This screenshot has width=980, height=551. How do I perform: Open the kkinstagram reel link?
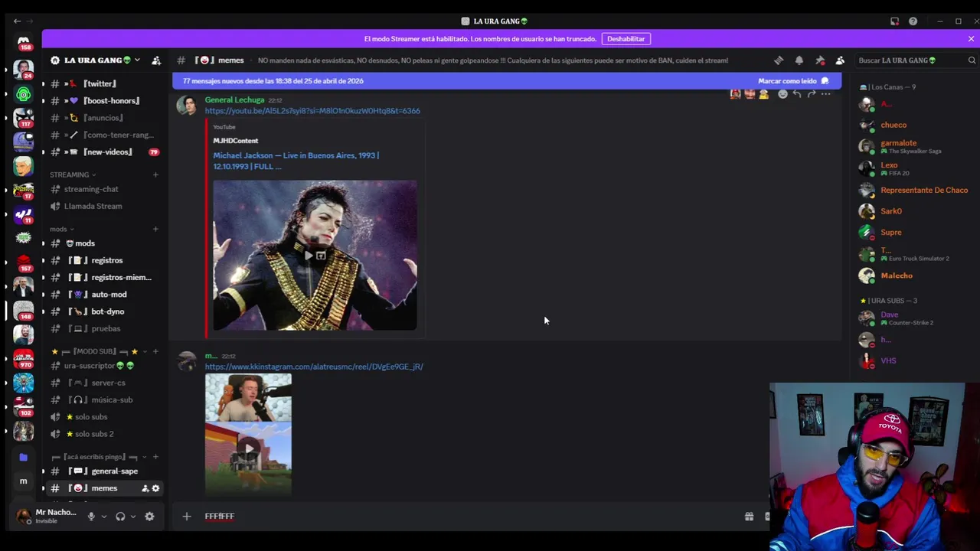(314, 367)
